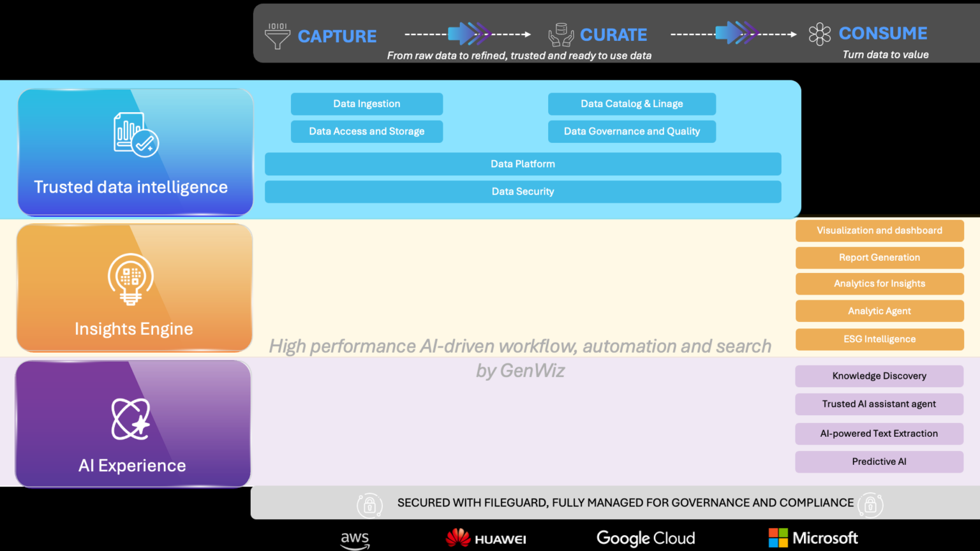Choose the Predictive AI item

coord(879,462)
